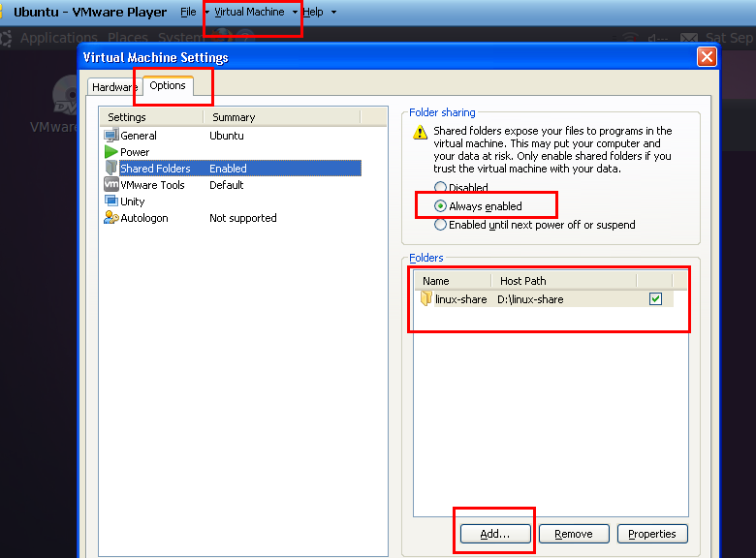Viewport: 756px width, 558px height.
Task: Click the Autologon user key icon
Action: (110, 217)
